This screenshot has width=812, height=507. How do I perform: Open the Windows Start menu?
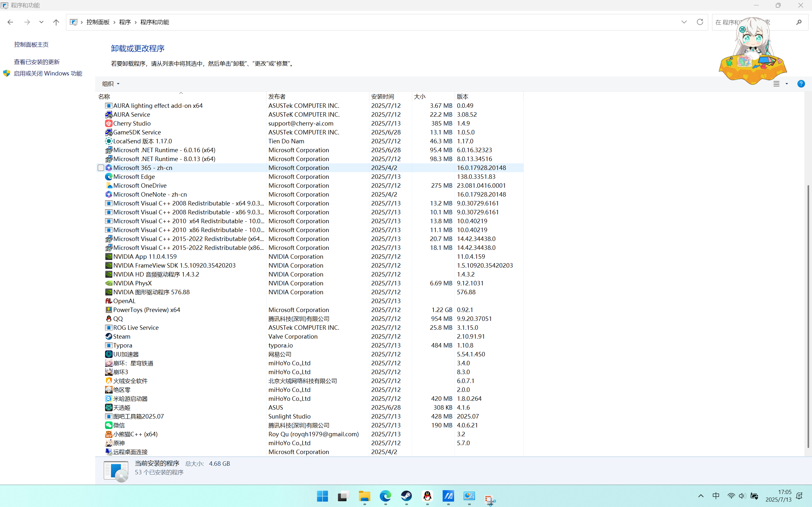tap(322, 496)
